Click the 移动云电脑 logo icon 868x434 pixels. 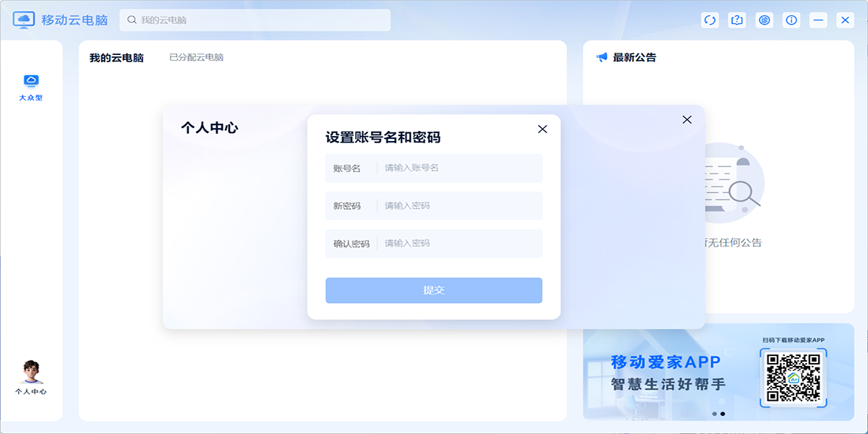point(24,20)
